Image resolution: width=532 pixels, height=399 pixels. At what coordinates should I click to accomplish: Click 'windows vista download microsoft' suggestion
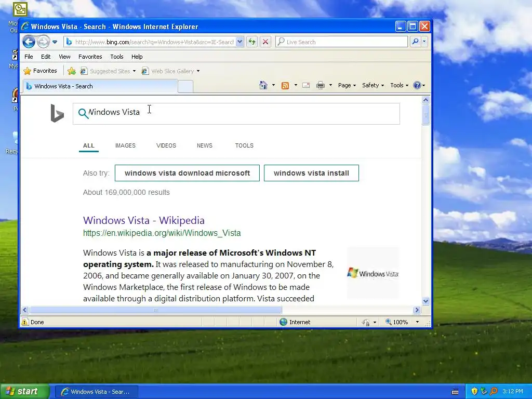[x=187, y=173]
